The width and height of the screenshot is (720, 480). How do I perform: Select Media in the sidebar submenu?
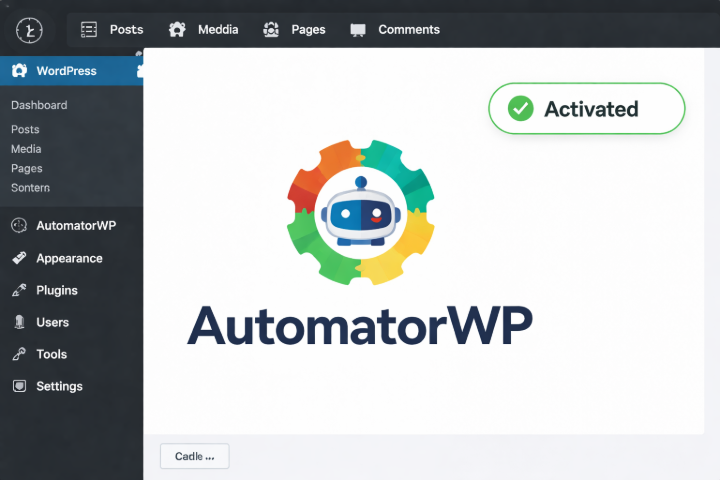pos(26,149)
